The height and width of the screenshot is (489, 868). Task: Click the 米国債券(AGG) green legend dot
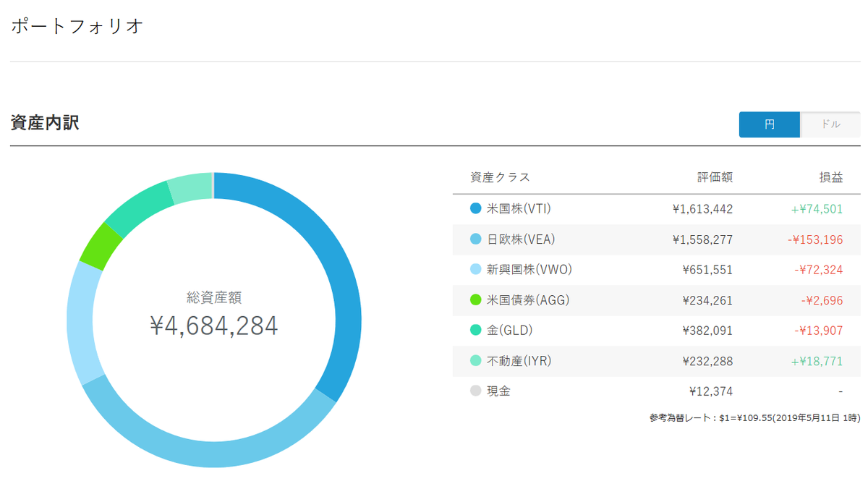click(475, 299)
